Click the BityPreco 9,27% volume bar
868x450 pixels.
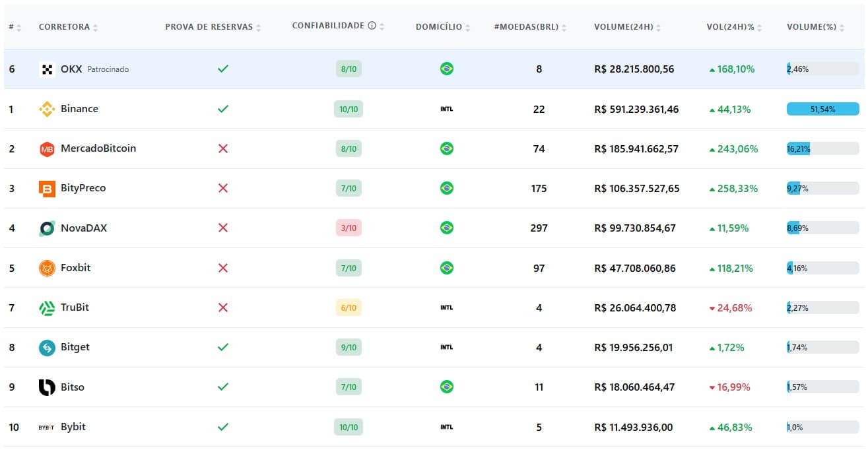coord(823,188)
